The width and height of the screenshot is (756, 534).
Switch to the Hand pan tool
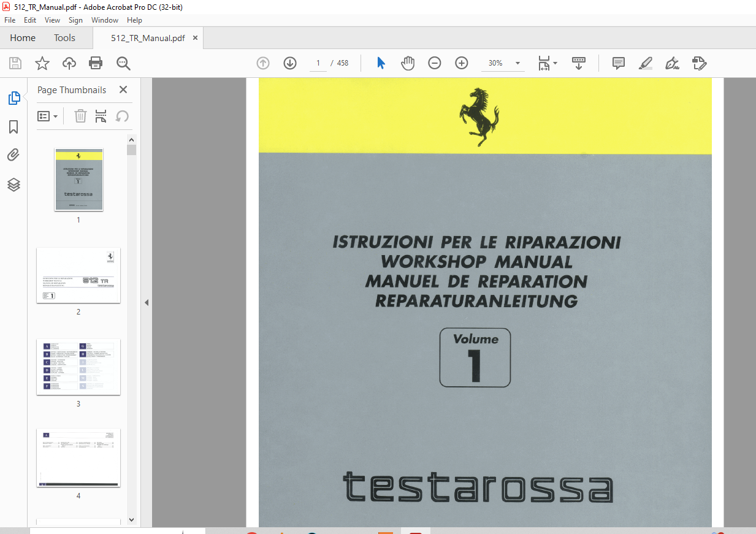pos(408,63)
